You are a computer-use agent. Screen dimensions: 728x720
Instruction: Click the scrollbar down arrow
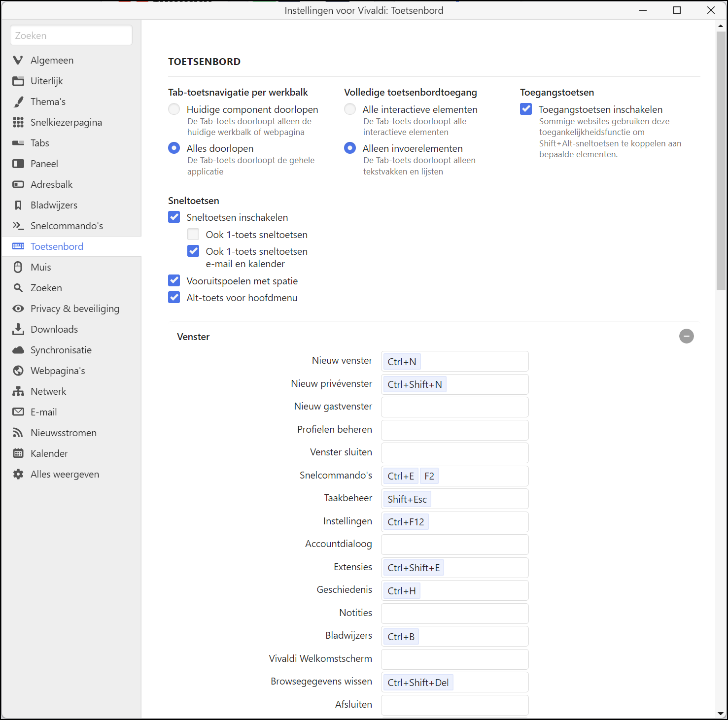[x=721, y=713]
